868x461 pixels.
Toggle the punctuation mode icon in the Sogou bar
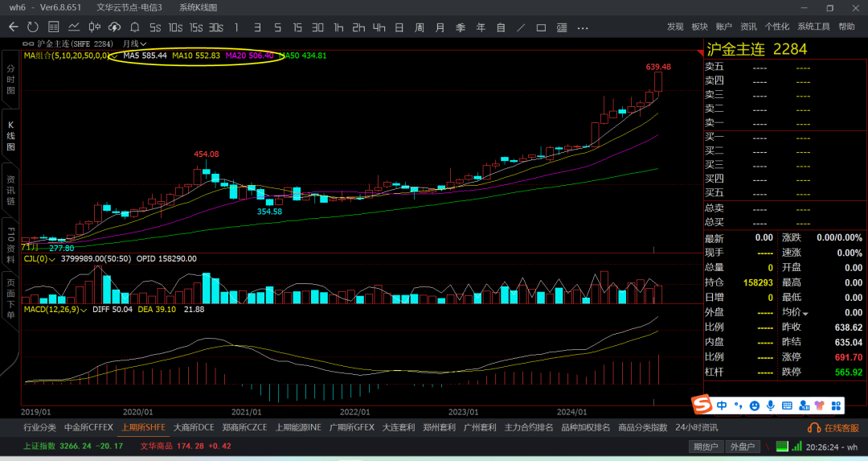(x=738, y=405)
